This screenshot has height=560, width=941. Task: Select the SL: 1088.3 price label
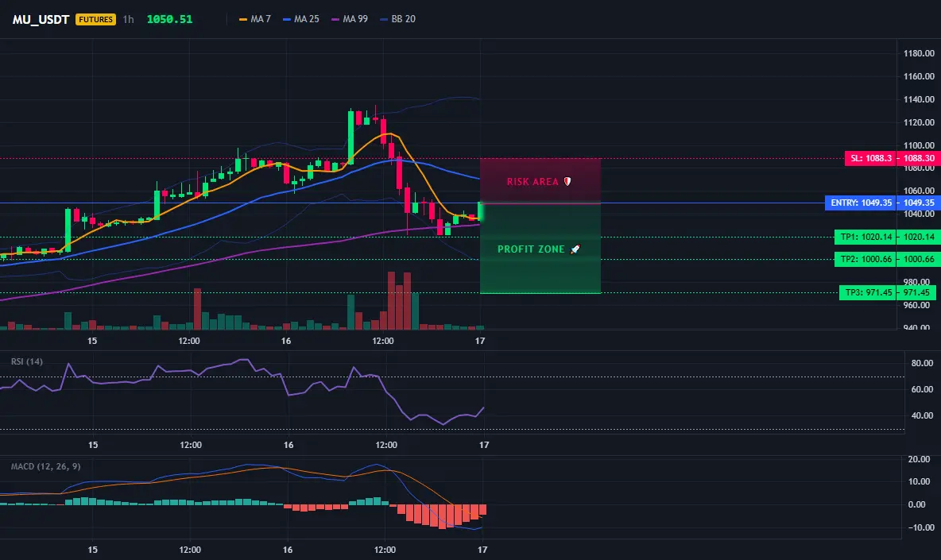(x=871, y=158)
